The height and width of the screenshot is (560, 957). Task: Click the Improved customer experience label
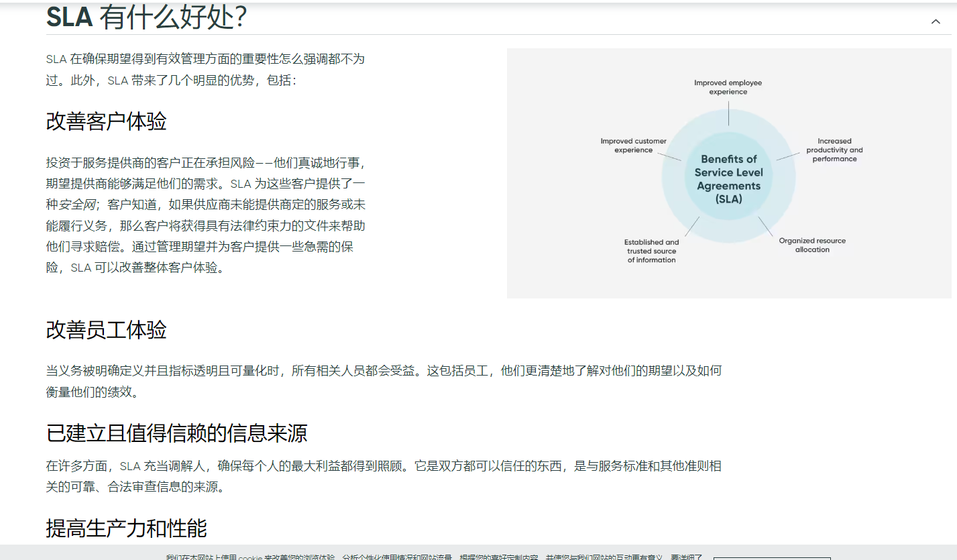(633, 146)
